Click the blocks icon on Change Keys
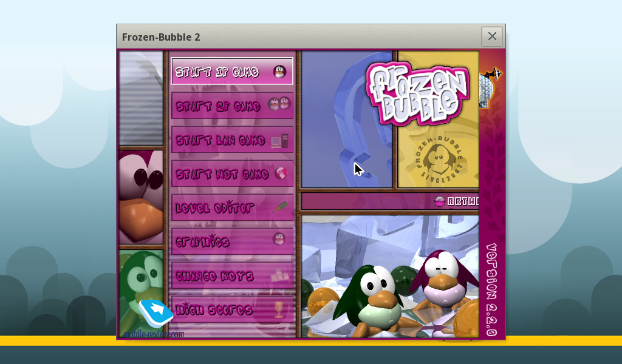The image size is (622, 364). coord(280,275)
